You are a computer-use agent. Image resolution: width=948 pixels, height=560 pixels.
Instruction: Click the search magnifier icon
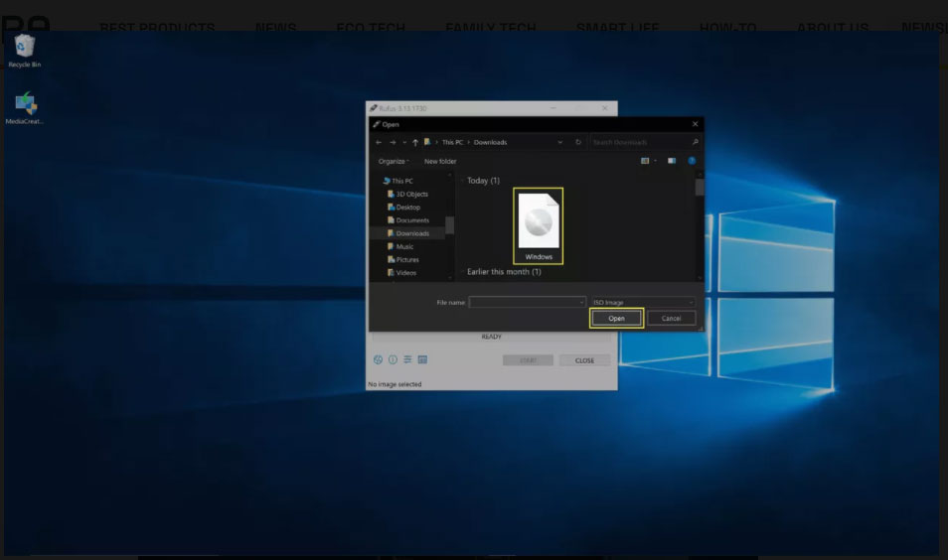695,143
